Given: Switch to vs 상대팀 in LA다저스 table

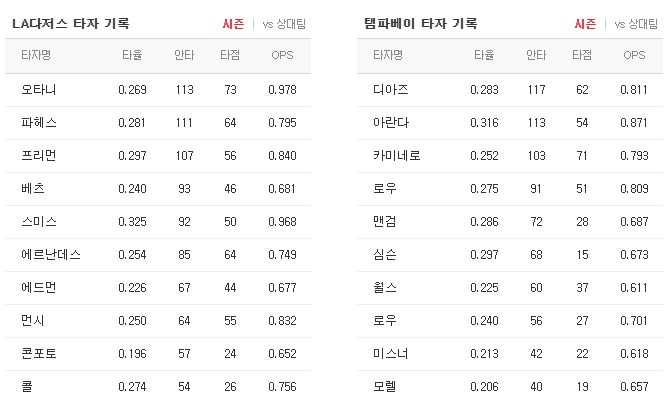Looking at the screenshot, I should (284, 24).
